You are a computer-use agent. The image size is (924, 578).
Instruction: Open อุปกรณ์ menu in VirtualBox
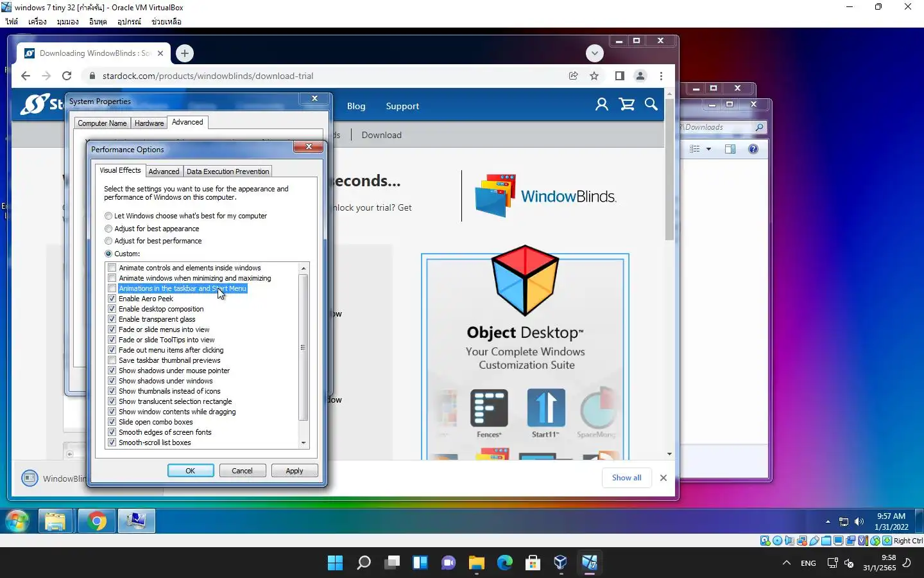pos(129,21)
